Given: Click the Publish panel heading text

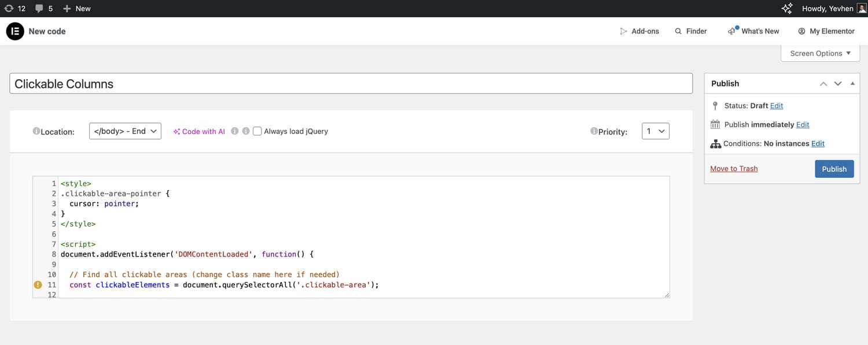Looking at the screenshot, I should tap(725, 84).
